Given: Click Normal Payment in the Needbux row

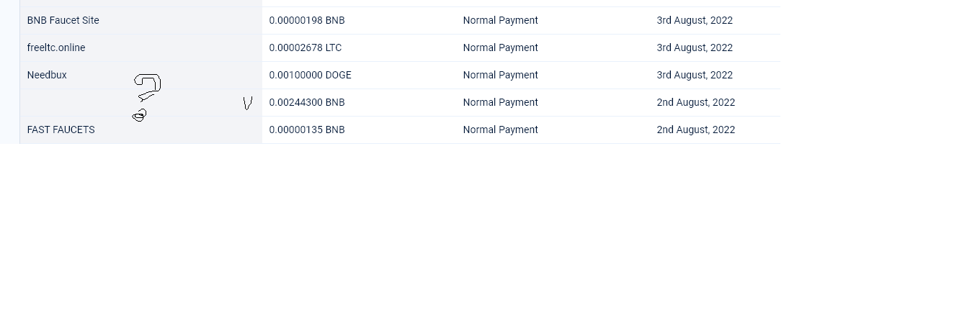Looking at the screenshot, I should [501, 75].
